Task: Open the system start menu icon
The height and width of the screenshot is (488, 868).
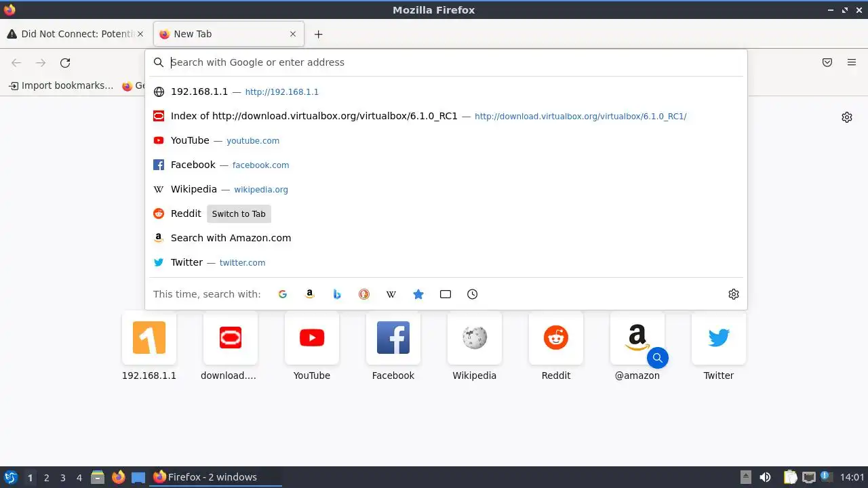Action: click(x=10, y=477)
